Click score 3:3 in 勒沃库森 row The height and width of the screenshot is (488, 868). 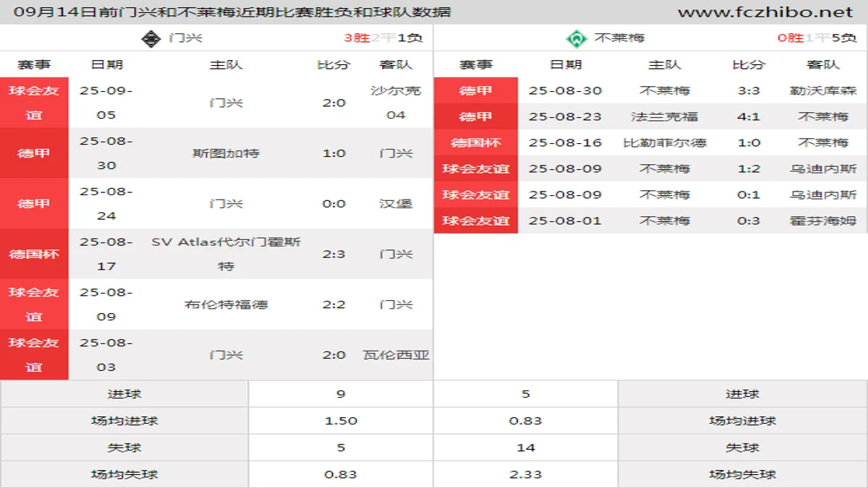pyautogui.click(x=749, y=90)
